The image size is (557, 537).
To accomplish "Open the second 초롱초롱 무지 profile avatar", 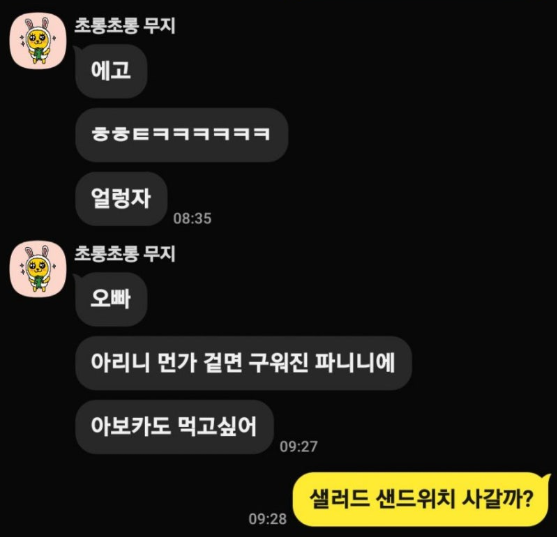I will pos(38,269).
